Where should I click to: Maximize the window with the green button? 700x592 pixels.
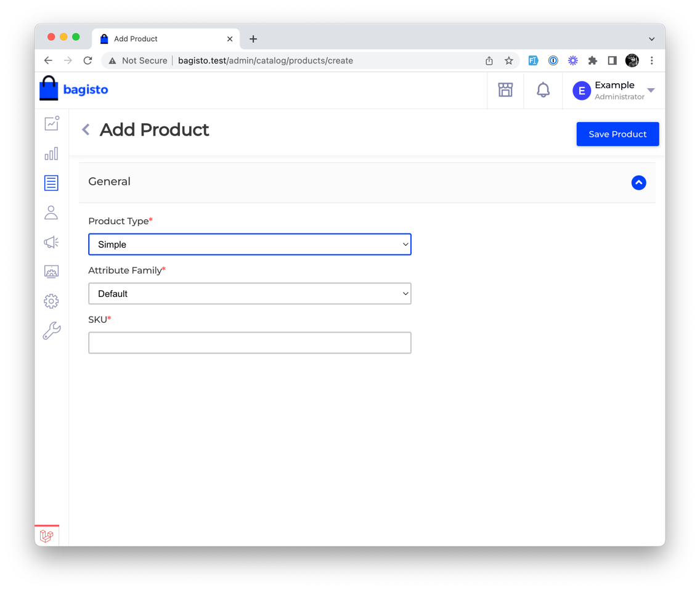[76, 37]
